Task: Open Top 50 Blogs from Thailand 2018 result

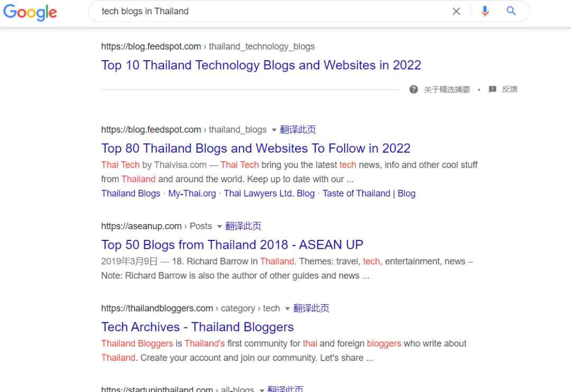Action: (232, 245)
